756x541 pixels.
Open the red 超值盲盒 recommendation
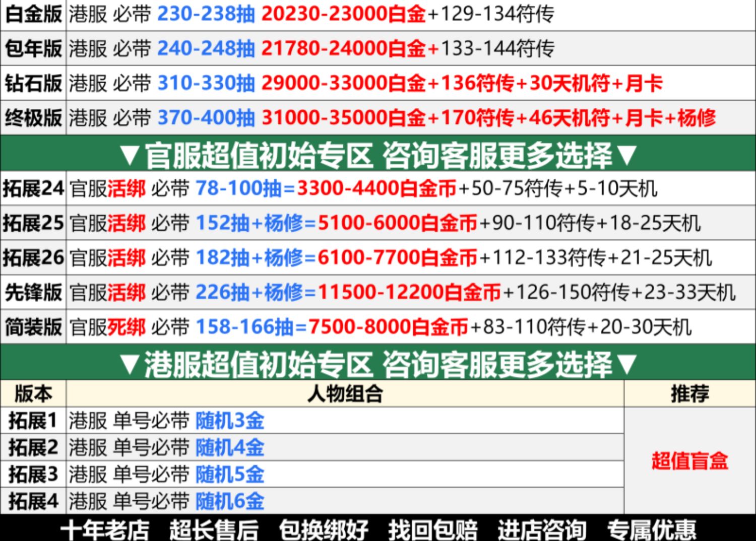pyautogui.click(x=689, y=461)
